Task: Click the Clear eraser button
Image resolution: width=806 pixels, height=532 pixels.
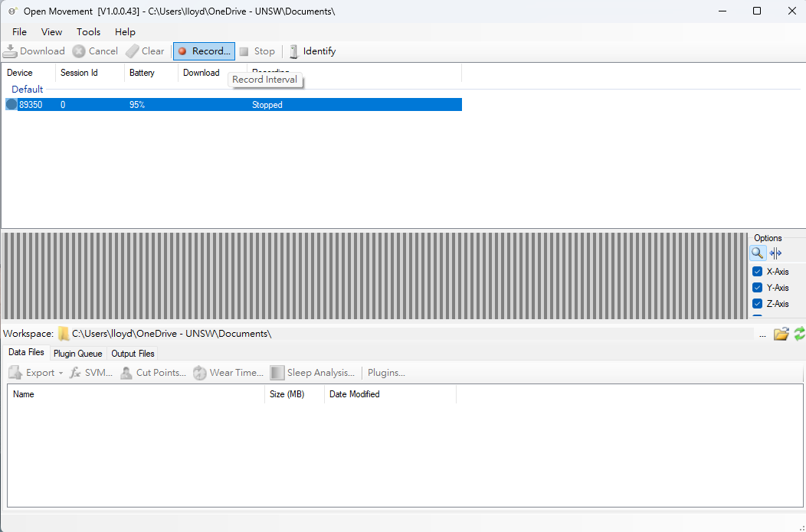Action: [x=145, y=51]
